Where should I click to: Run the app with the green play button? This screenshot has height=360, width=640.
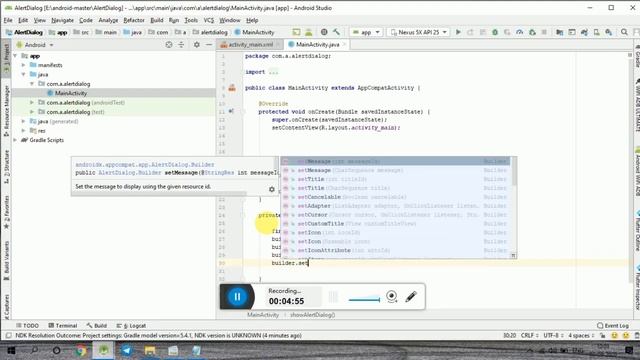click(x=458, y=32)
